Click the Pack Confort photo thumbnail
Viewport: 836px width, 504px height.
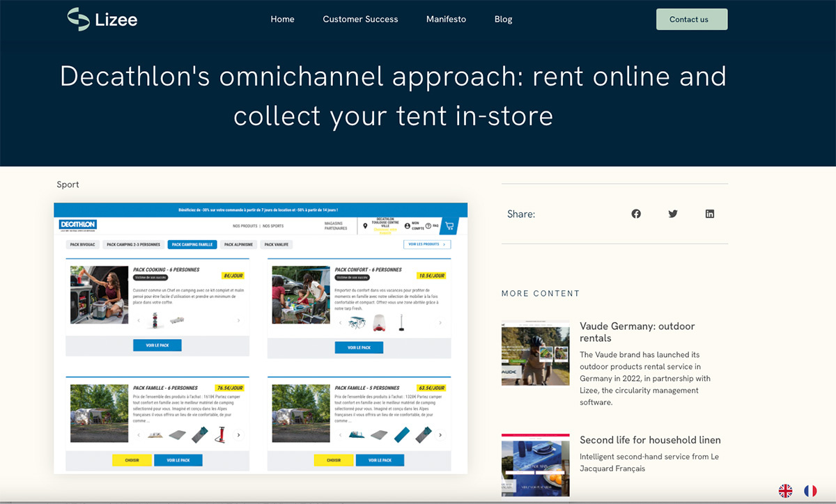coord(301,294)
